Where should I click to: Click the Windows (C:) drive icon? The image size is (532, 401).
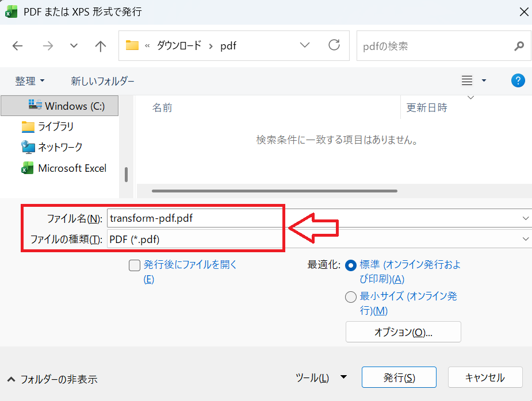(35, 105)
